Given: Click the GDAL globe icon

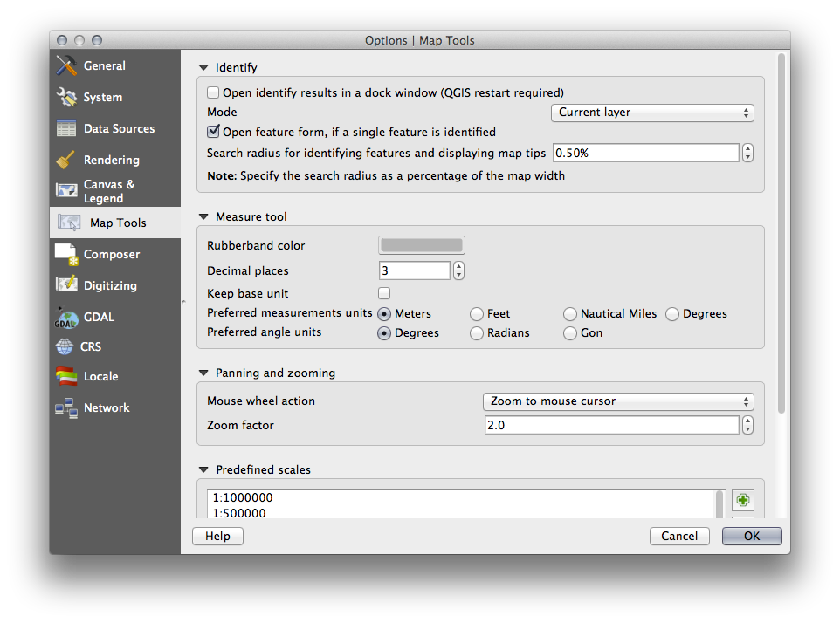Looking at the screenshot, I should [x=66, y=318].
